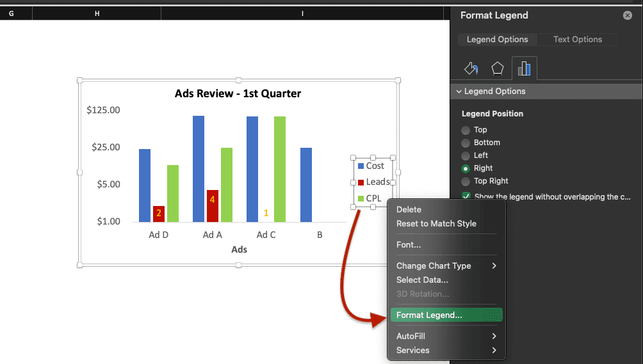Expand the Services submenu
Screen dimensions: 643x364
pos(446,351)
